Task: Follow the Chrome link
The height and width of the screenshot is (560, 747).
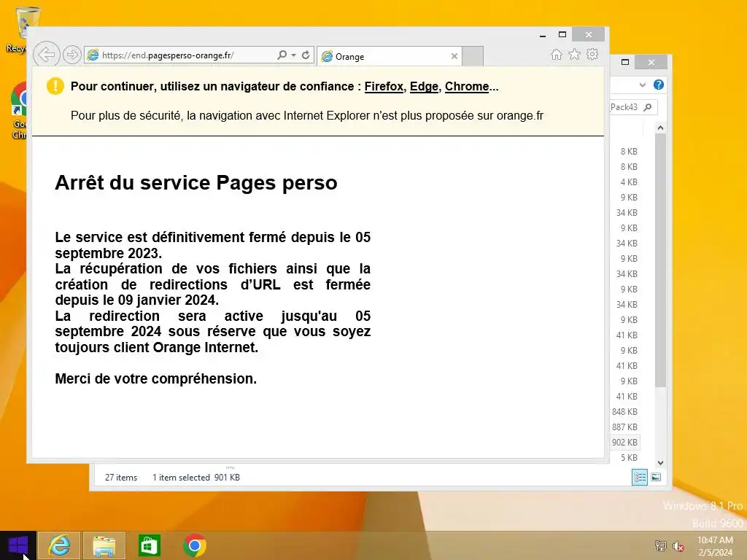Action: tap(466, 86)
